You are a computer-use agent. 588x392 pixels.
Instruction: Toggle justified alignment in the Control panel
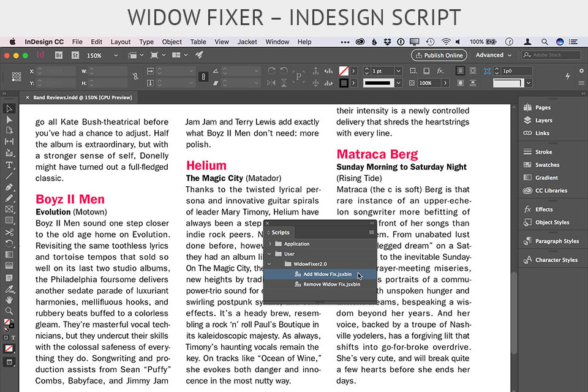(460, 70)
